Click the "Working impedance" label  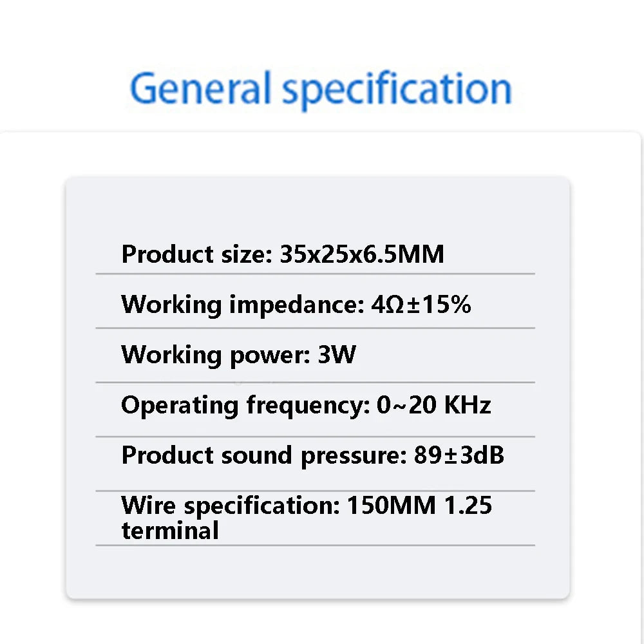(239, 304)
